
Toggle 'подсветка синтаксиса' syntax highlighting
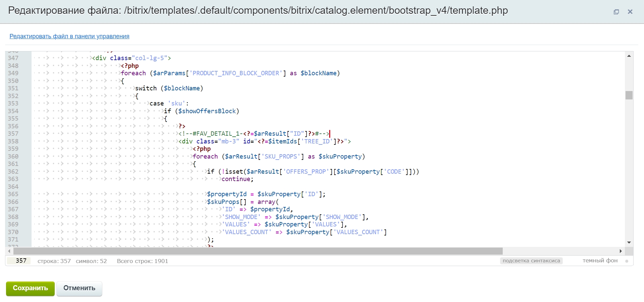(531, 261)
